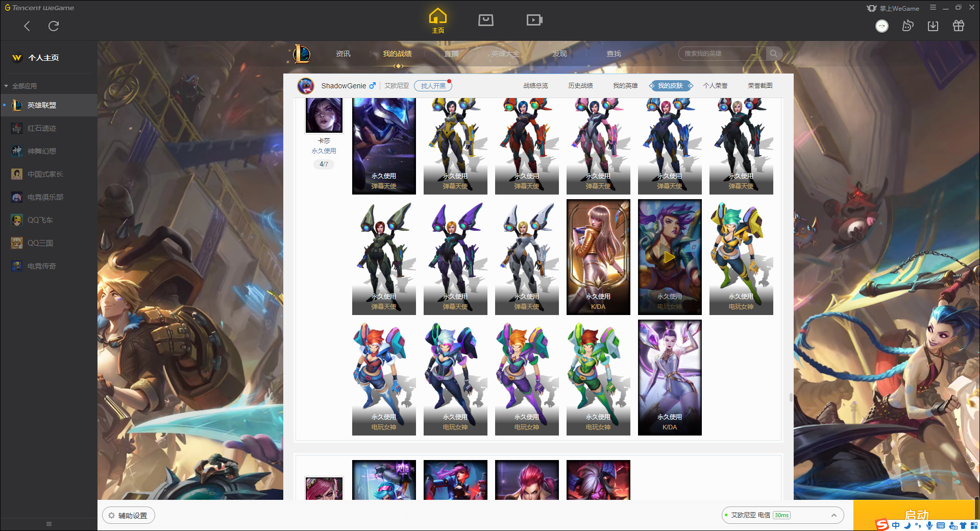Open the video live icon in top bar
The image size is (980, 531).
coord(534,20)
